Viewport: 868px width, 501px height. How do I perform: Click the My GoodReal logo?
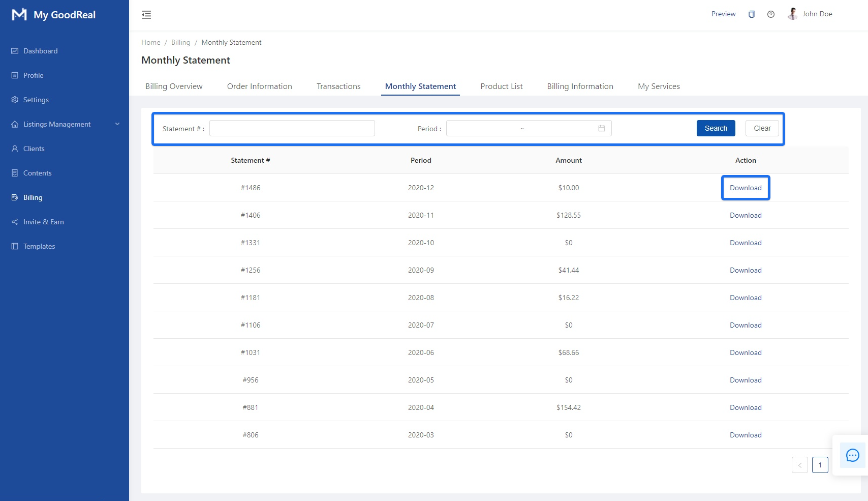coord(54,15)
